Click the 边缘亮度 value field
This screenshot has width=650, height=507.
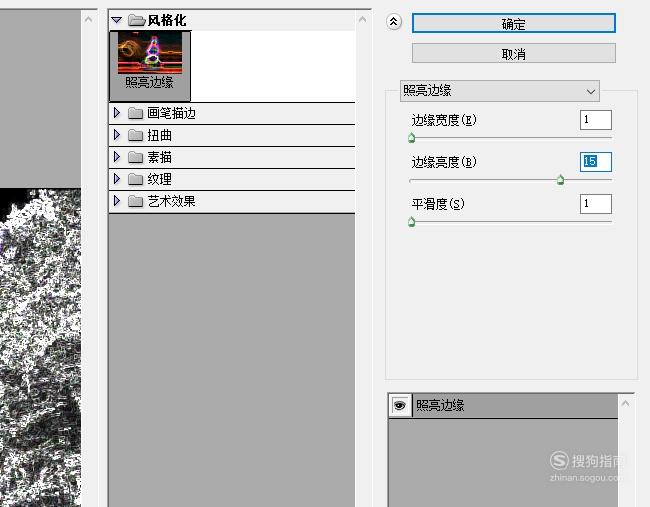pyautogui.click(x=595, y=162)
